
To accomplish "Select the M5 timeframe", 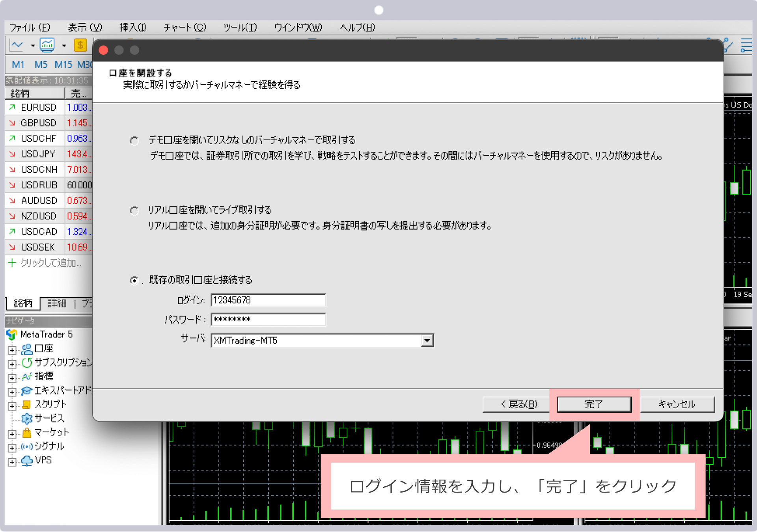I will (x=41, y=65).
